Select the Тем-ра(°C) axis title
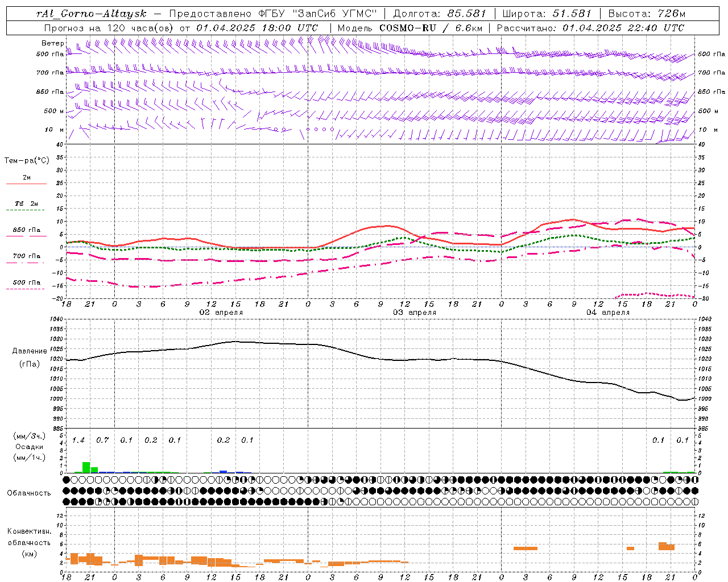The image size is (728, 582). tap(27, 161)
